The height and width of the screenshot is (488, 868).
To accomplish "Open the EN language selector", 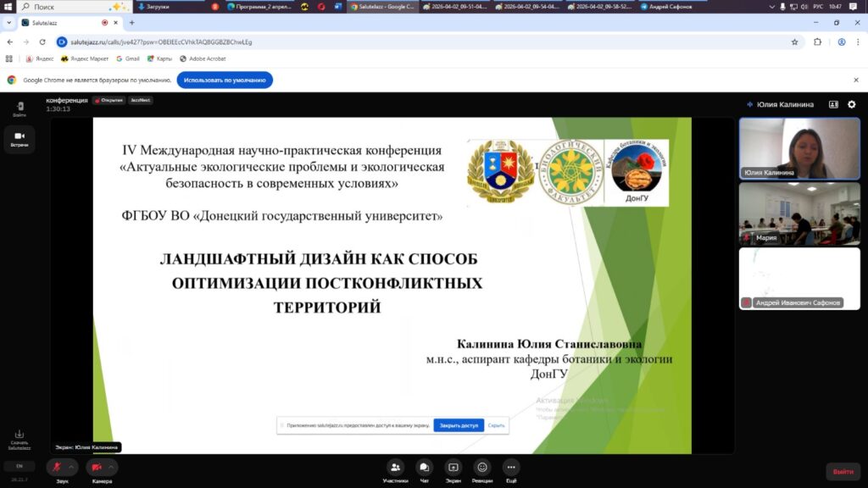I will (19, 466).
